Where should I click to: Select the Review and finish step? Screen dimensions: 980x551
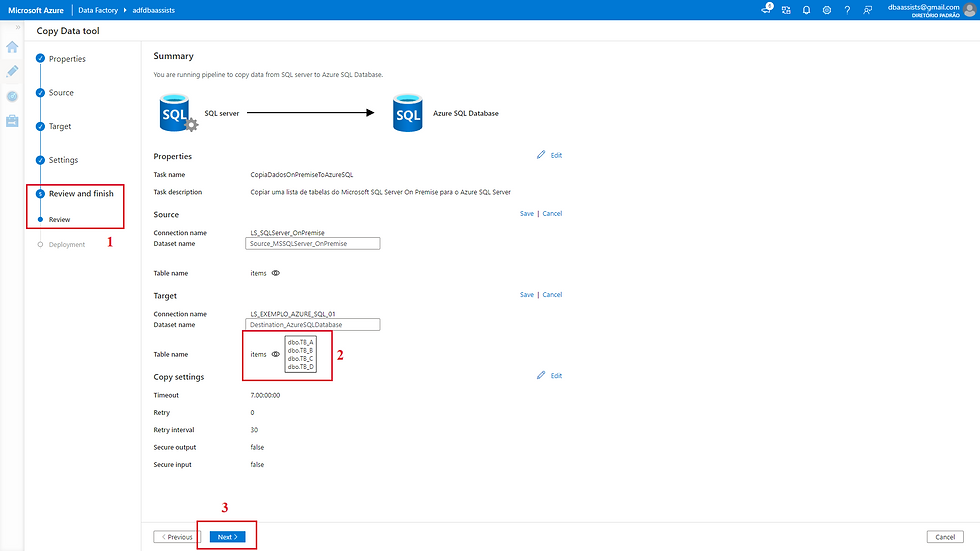(x=81, y=194)
